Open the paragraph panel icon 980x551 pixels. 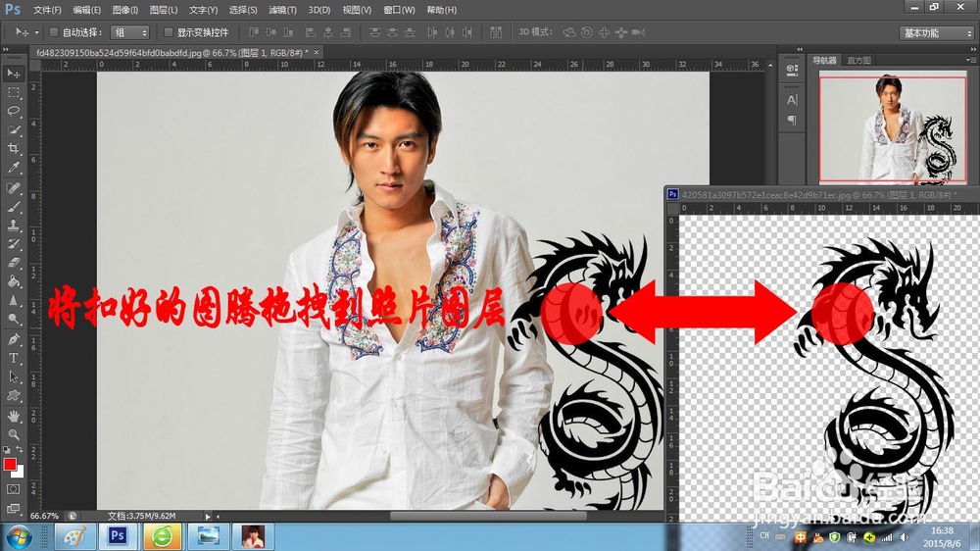(792, 120)
